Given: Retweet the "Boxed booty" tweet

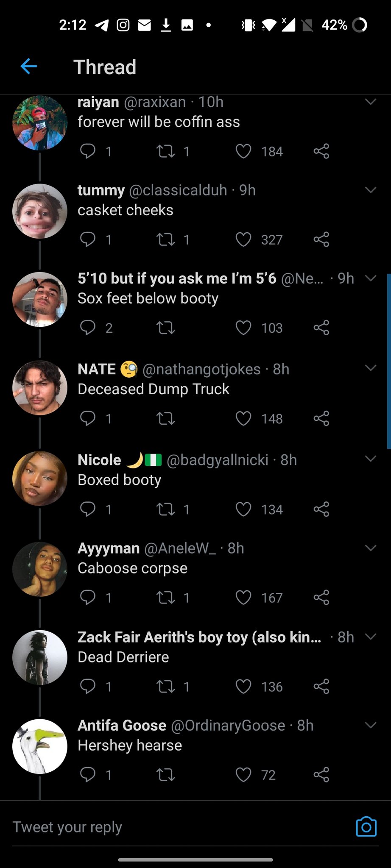Looking at the screenshot, I should pos(165,509).
